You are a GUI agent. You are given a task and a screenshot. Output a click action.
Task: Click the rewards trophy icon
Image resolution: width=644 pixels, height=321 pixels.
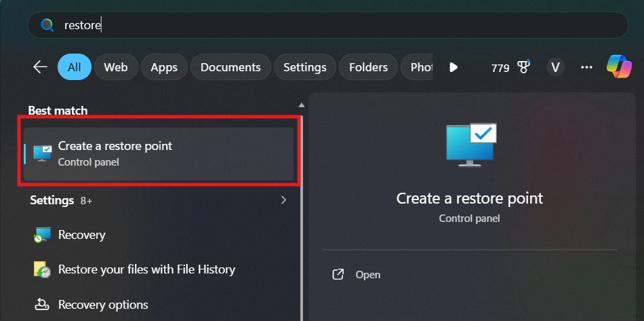tap(523, 67)
